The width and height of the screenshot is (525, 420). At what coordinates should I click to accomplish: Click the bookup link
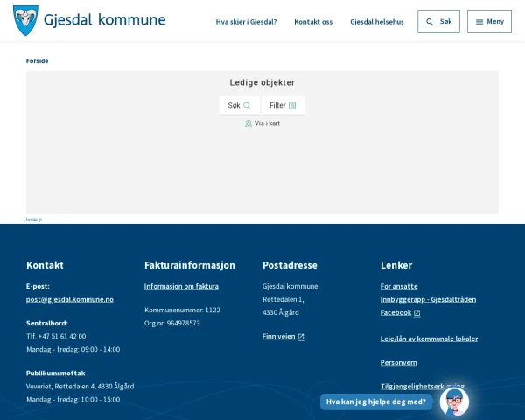point(34,220)
